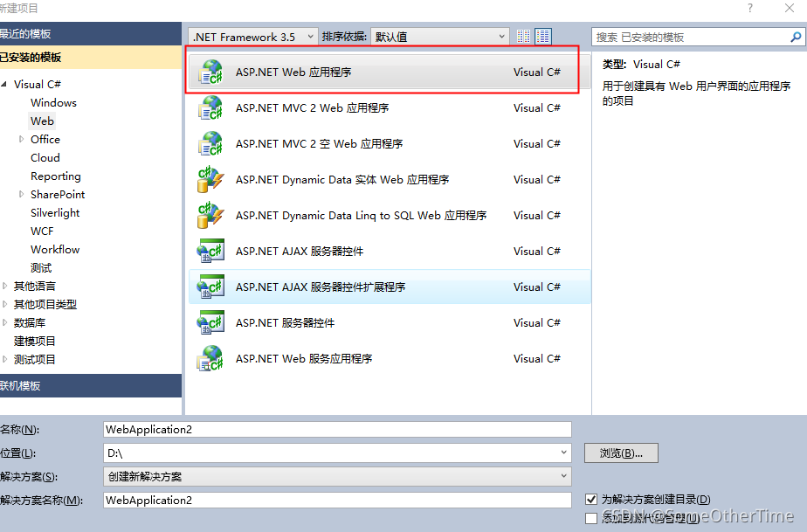Expand the 数据库 tree node
The image size is (807, 532).
click(x=4, y=323)
